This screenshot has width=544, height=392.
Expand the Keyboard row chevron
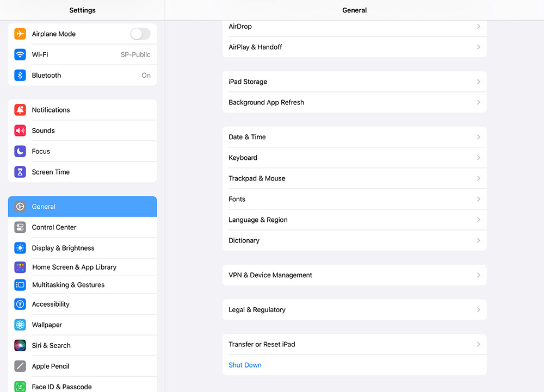tap(478, 158)
